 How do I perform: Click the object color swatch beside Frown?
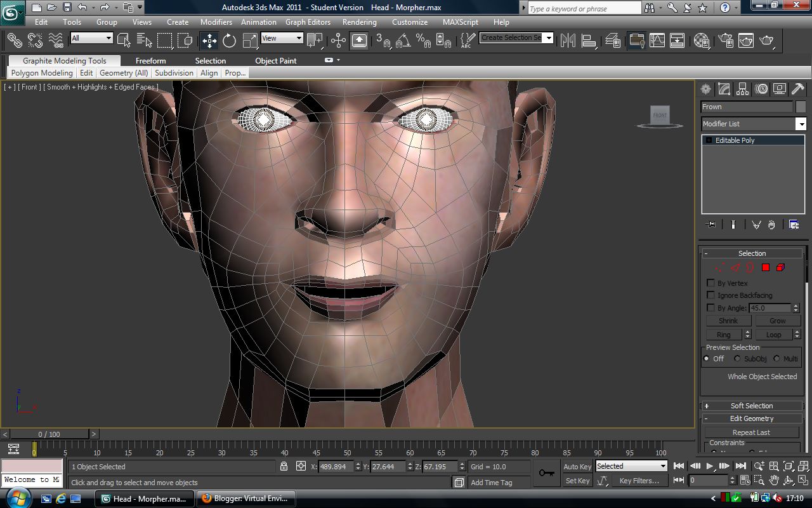pyautogui.click(x=801, y=107)
